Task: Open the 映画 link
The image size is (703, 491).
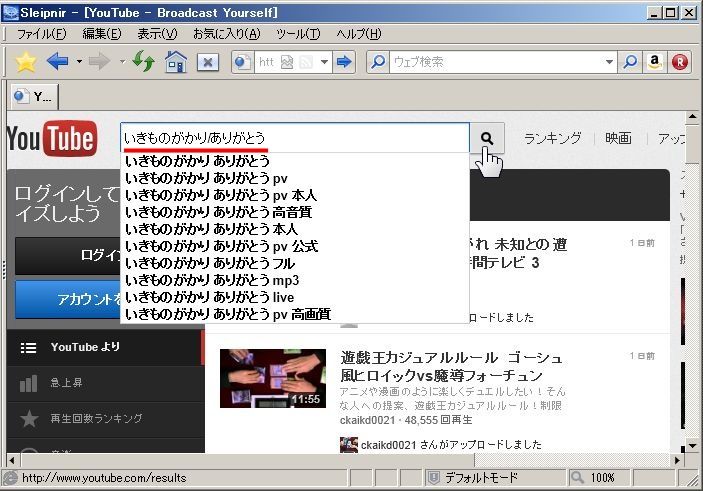Action: click(618, 138)
